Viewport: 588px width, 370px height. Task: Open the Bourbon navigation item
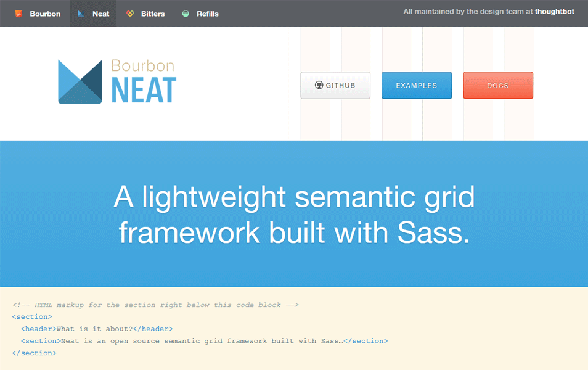(x=35, y=14)
